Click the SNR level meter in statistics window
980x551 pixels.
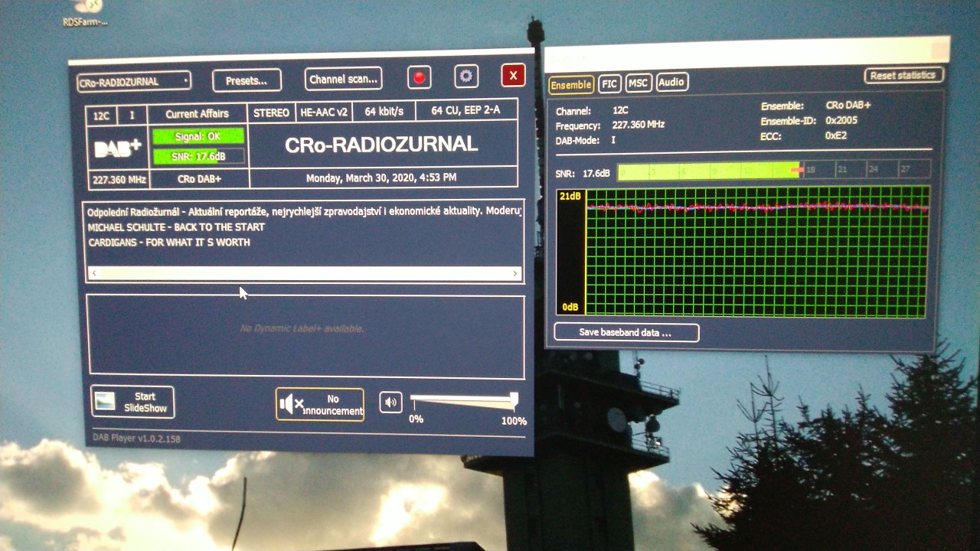[x=774, y=170]
